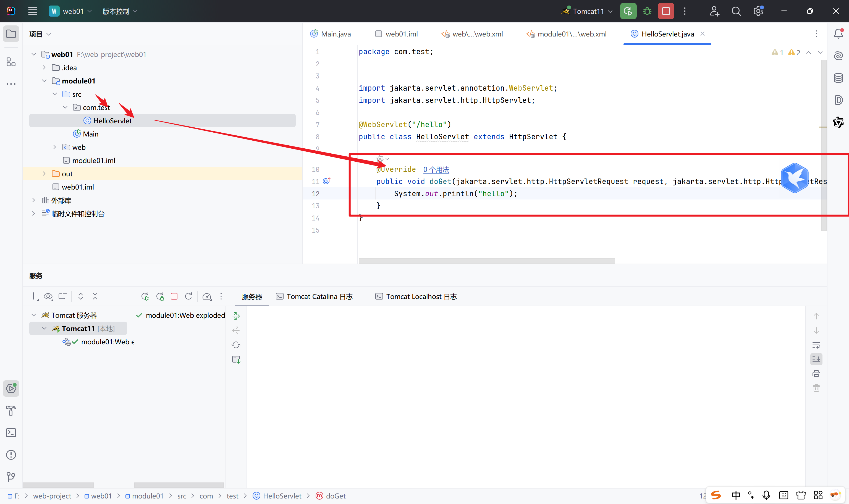
Task: Click the 0 个用法 usages link
Action: 436,169
